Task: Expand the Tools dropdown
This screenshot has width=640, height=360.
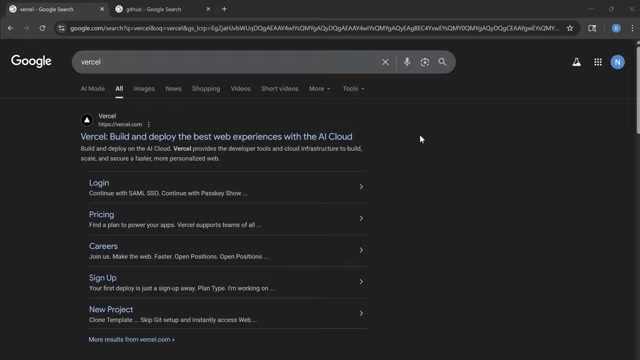Action: (x=353, y=89)
